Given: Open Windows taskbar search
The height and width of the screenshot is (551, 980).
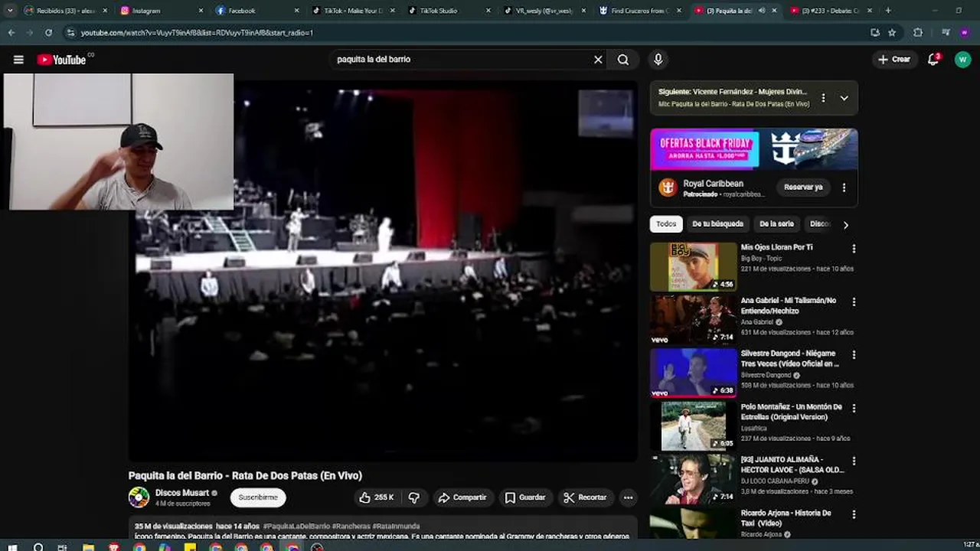Looking at the screenshot, I should pyautogui.click(x=38, y=546).
